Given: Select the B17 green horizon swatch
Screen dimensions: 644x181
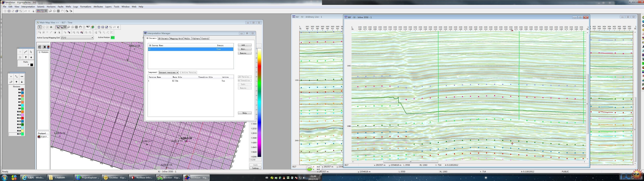Looking at the screenshot, I should pos(22,134).
